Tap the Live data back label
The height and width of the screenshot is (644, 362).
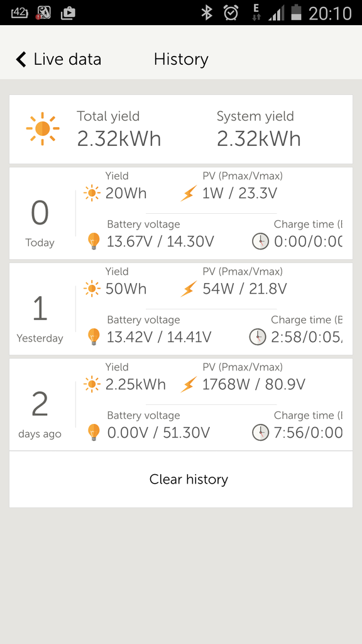[67, 59]
